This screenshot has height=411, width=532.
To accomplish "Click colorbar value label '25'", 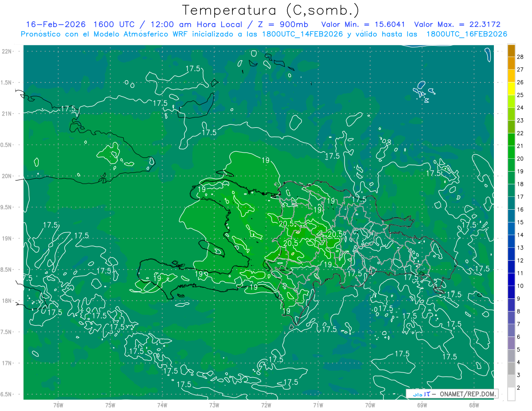I will click(520, 95).
